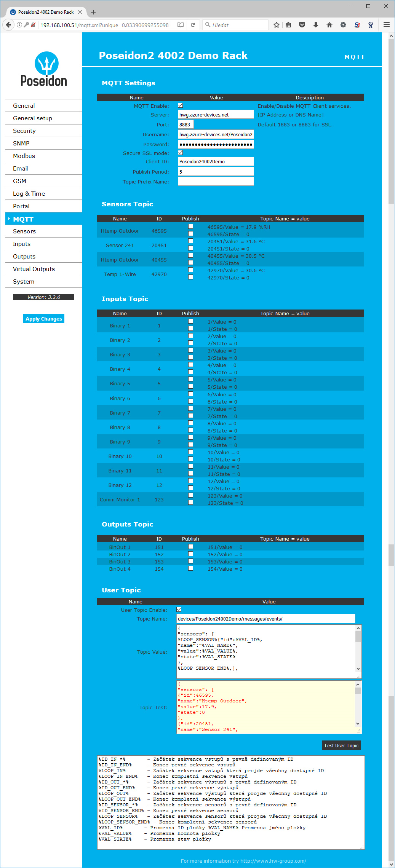Image resolution: width=395 pixels, height=868 pixels.
Task: Open the Inputs page
Action: click(43, 244)
